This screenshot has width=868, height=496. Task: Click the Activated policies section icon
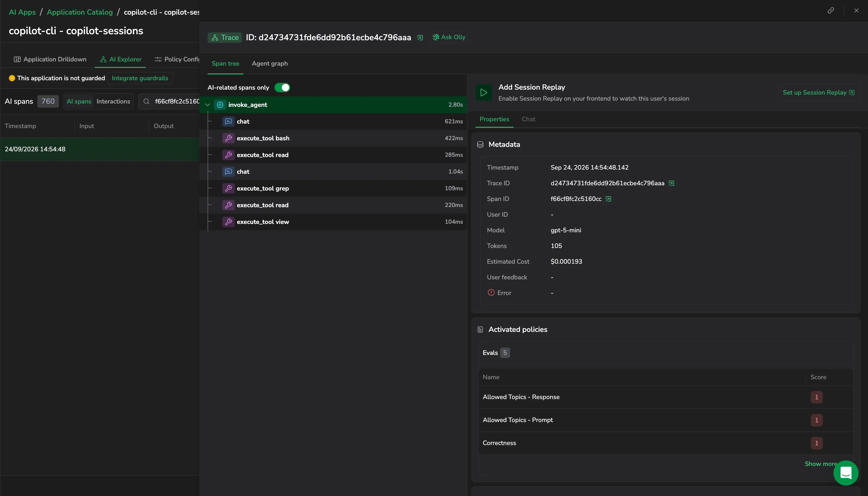pos(480,330)
